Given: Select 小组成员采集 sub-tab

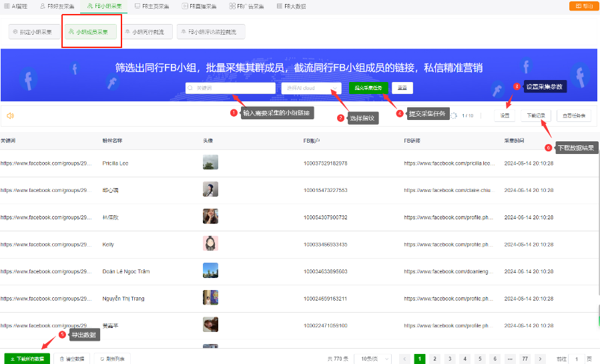Looking at the screenshot, I should 90,32.
